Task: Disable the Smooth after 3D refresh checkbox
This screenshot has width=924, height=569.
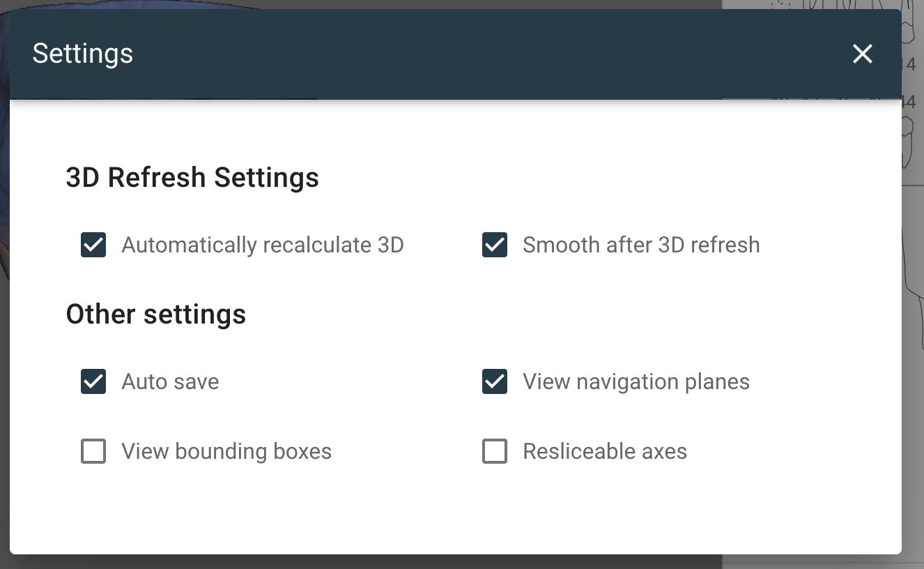Action: click(x=495, y=245)
